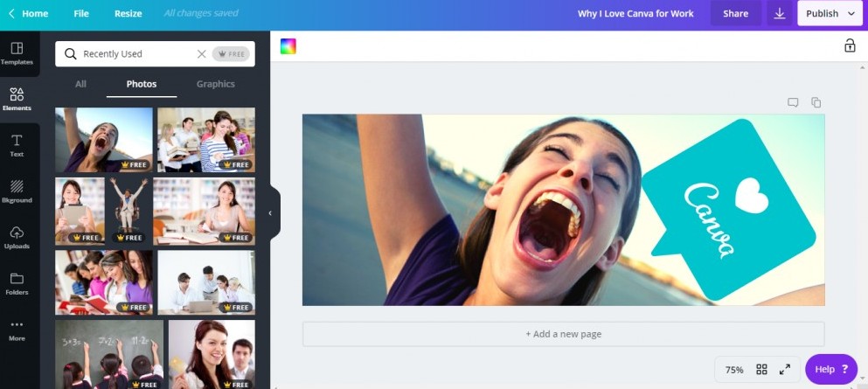The height and width of the screenshot is (389, 868).
Task: Add a comment to the page
Action: (793, 102)
